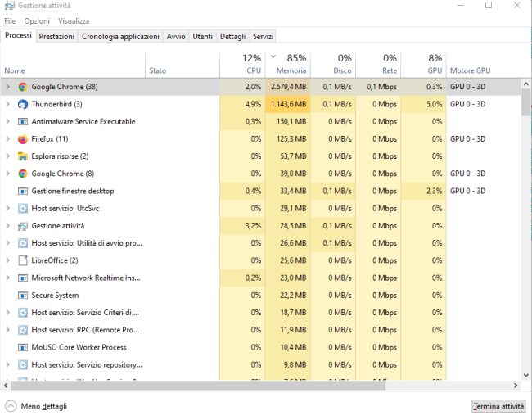Click the MoUSO Core Worker Process icon
The image size is (532, 420).
point(23,347)
